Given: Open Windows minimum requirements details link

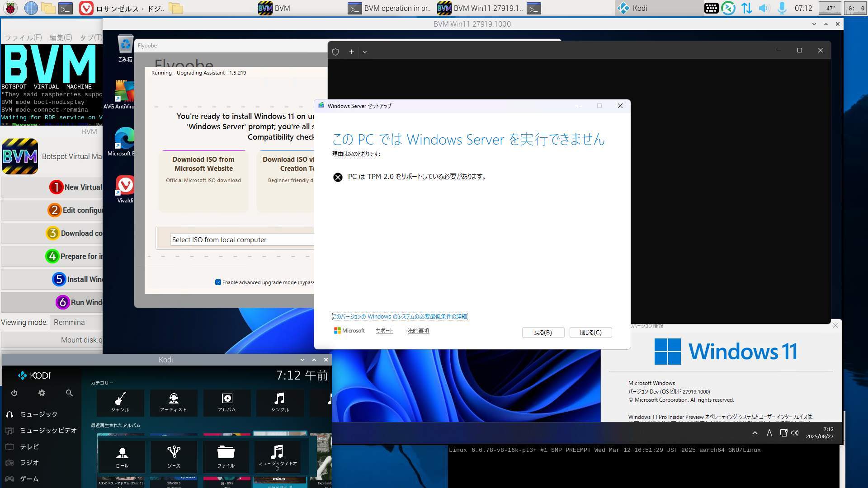Looking at the screenshot, I should pos(400,317).
